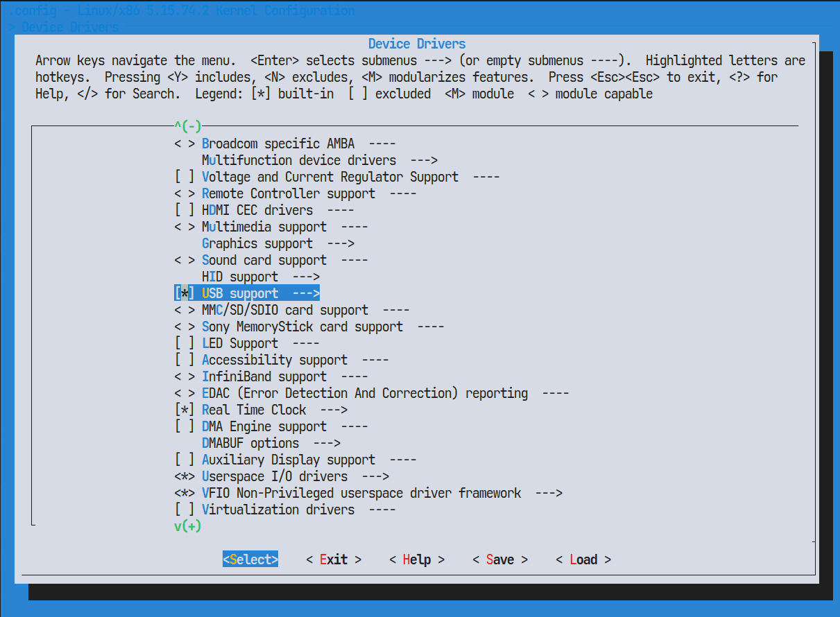Toggle Voltage and Current Regulator Support checkbox

(x=185, y=177)
